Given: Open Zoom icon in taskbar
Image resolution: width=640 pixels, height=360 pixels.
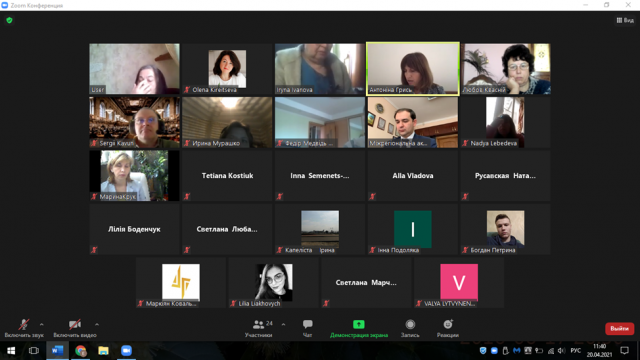Looking at the screenshot, I should click(126, 351).
